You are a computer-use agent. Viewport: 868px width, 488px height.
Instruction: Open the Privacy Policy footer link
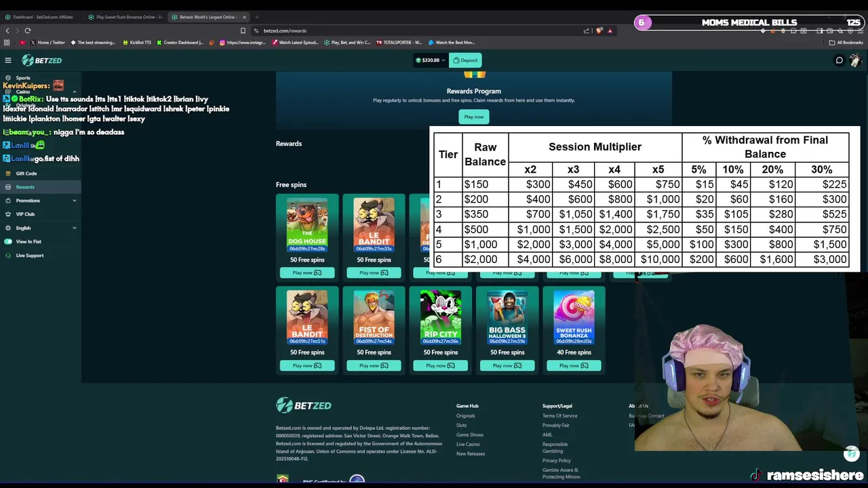pos(557,460)
